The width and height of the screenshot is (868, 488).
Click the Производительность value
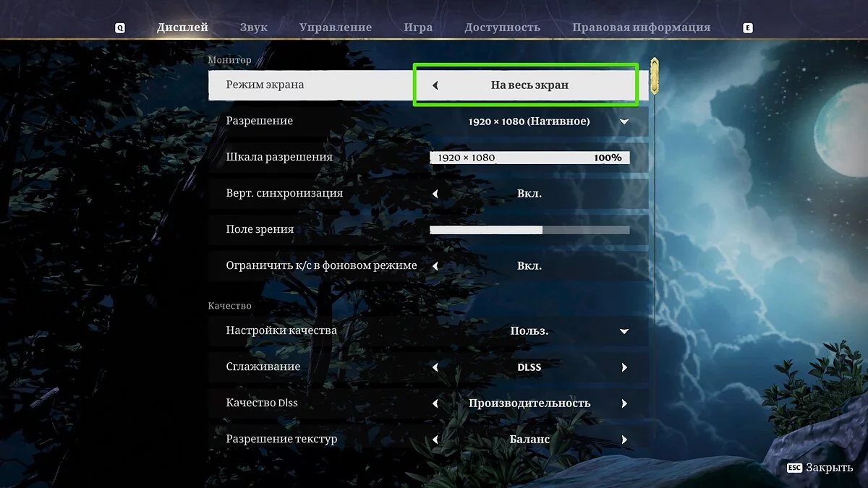[529, 403]
